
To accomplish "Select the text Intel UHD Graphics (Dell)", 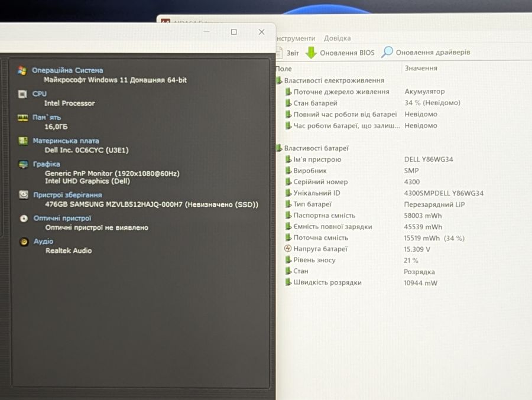I will tap(87, 181).
